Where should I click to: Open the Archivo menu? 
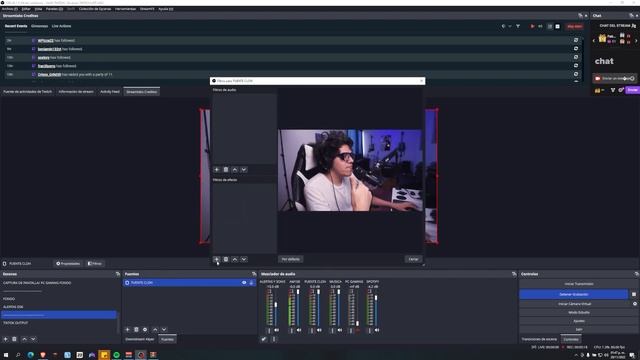coord(10,9)
